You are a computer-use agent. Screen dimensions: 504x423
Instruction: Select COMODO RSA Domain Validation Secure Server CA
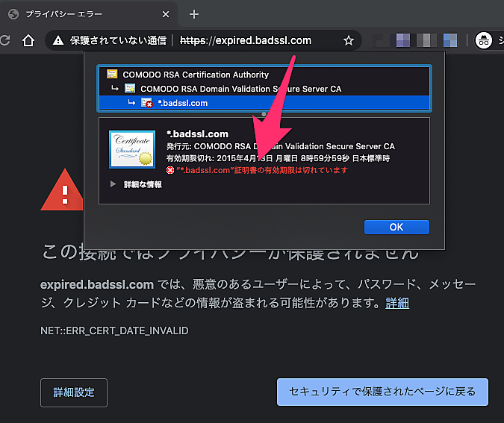coord(240,89)
